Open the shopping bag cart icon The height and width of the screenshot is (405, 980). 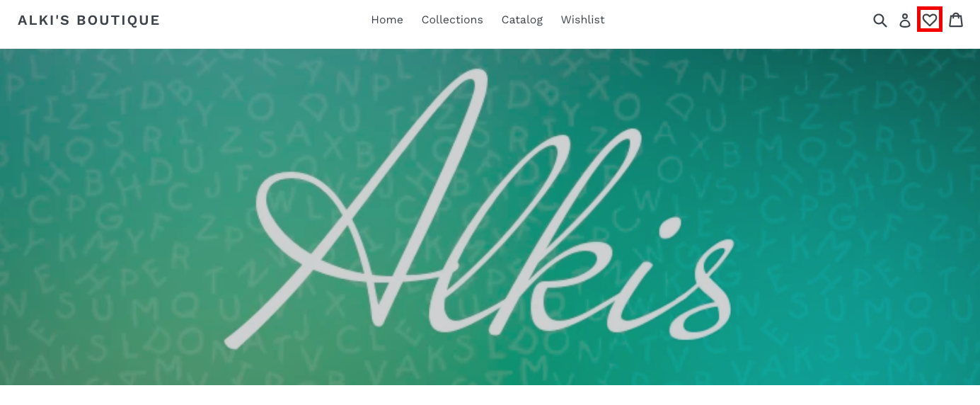coord(956,20)
